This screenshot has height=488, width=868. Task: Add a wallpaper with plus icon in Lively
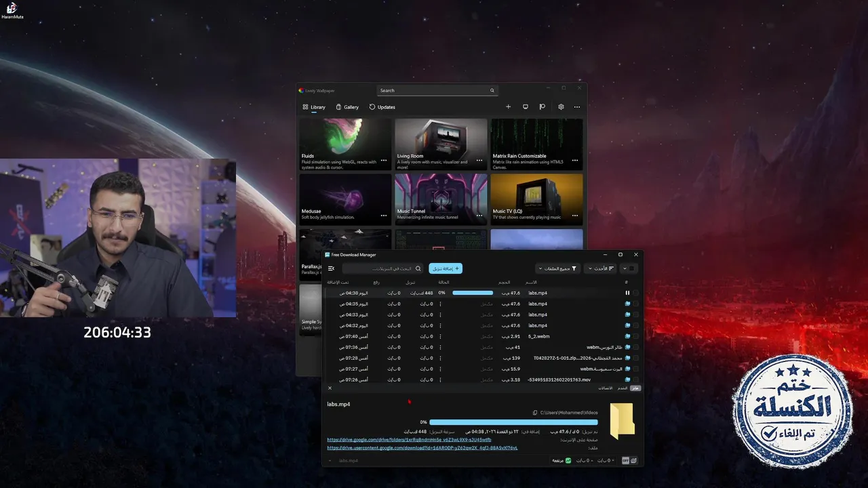tap(509, 107)
